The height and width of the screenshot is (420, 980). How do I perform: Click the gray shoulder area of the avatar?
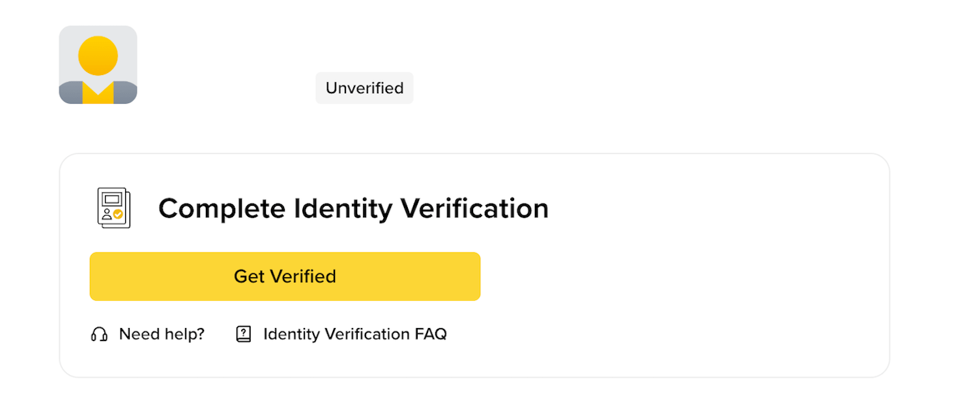[x=69, y=93]
